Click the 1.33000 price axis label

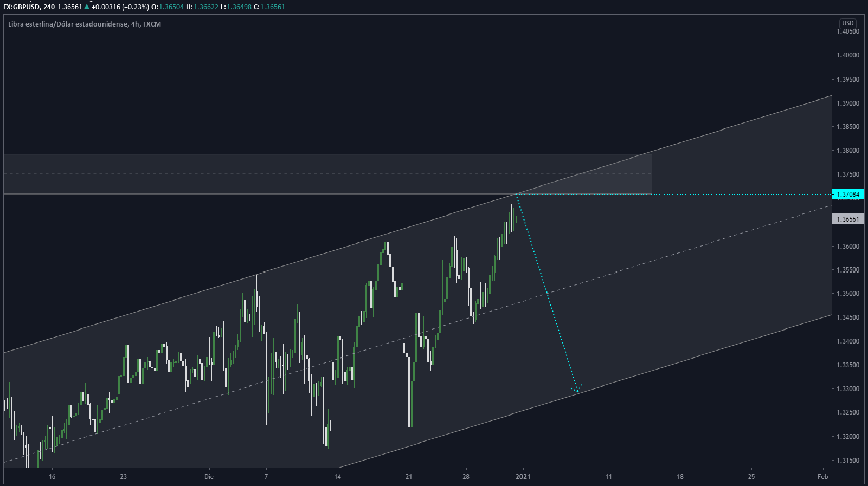pos(847,389)
